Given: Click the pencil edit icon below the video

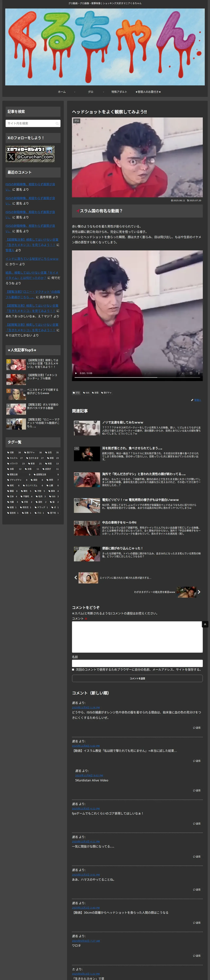Looking at the screenshot, I should coord(192,400).
